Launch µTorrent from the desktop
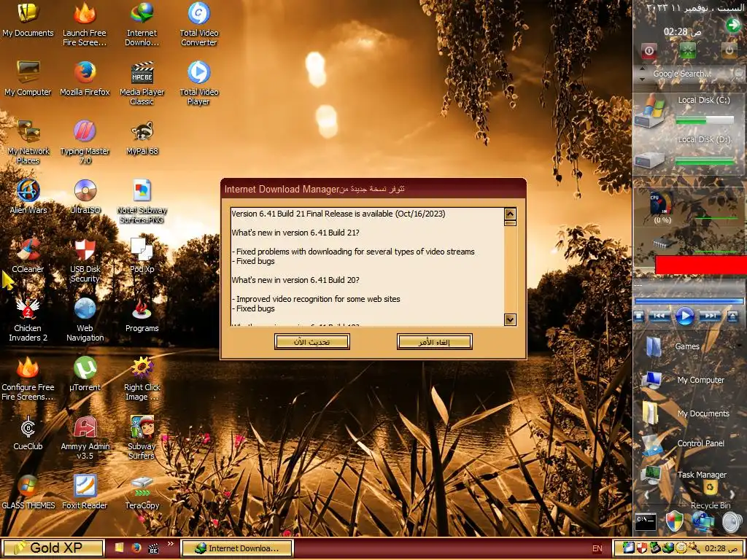The image size is (747, 560). 85,374
